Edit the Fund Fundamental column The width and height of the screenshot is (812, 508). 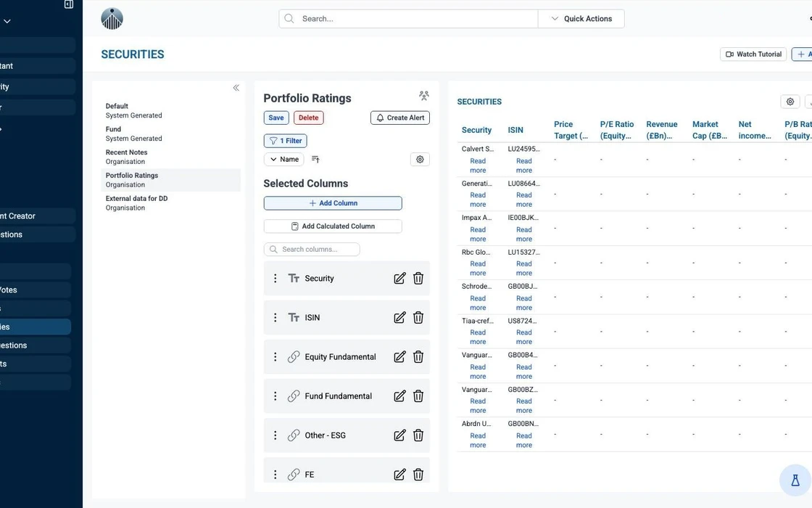point(399,396)
